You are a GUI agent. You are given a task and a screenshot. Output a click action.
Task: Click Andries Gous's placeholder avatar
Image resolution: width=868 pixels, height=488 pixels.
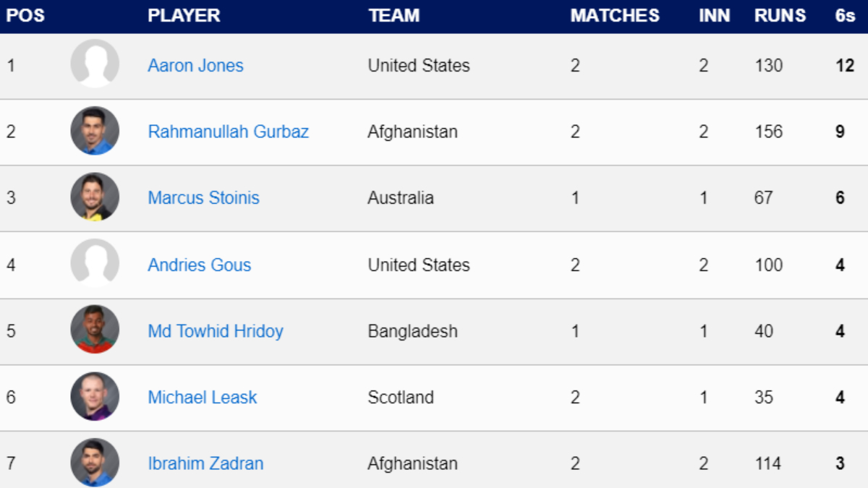tap(95, 264)
